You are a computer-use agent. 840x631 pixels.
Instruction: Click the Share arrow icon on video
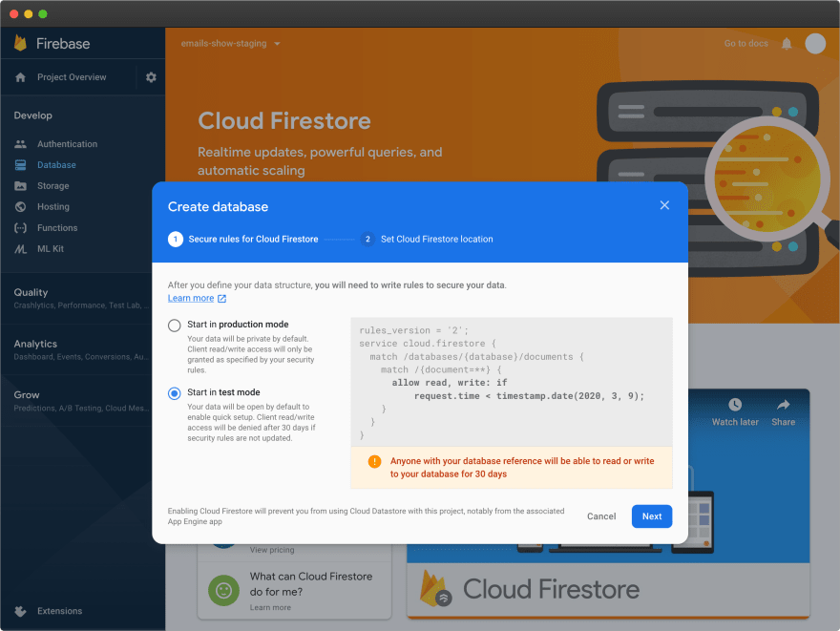[784, 405]
